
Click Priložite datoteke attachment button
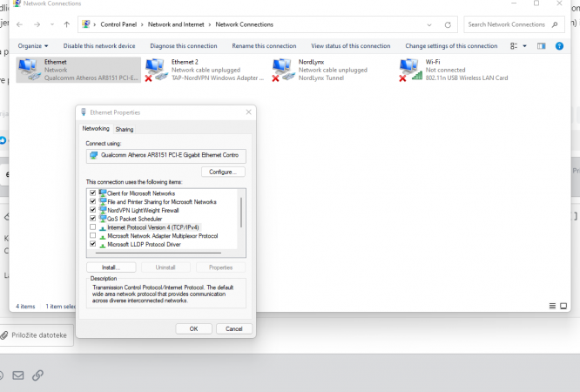pos(37,335)
